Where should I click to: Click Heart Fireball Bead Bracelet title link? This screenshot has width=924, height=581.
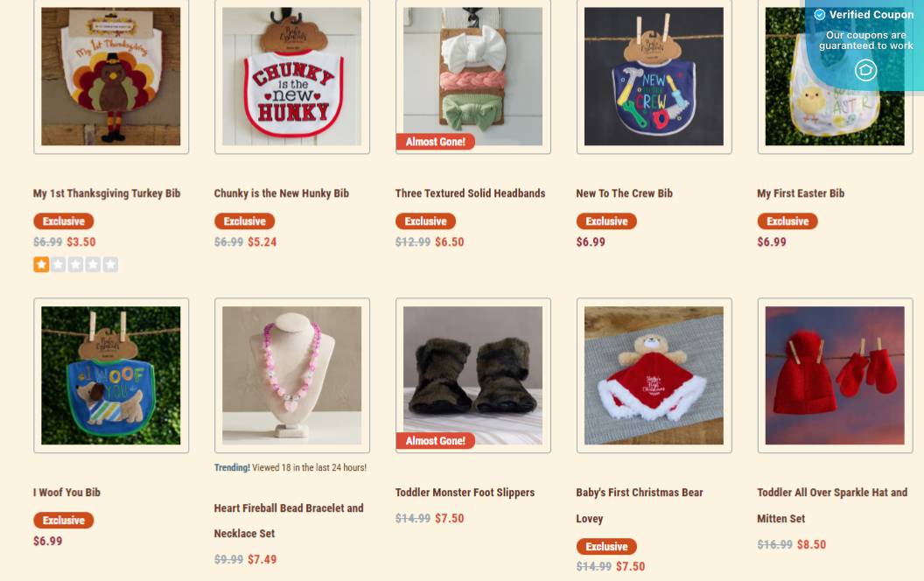coord(289,521)
